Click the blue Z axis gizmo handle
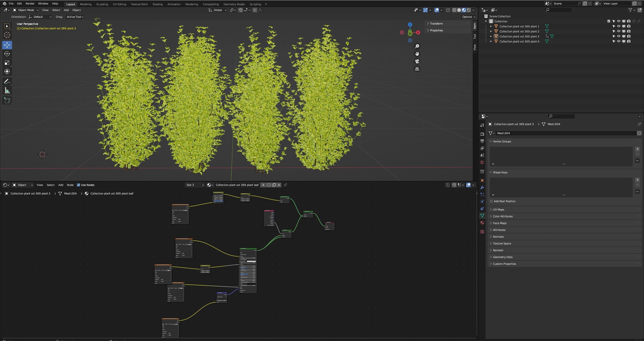 [410, 25]
